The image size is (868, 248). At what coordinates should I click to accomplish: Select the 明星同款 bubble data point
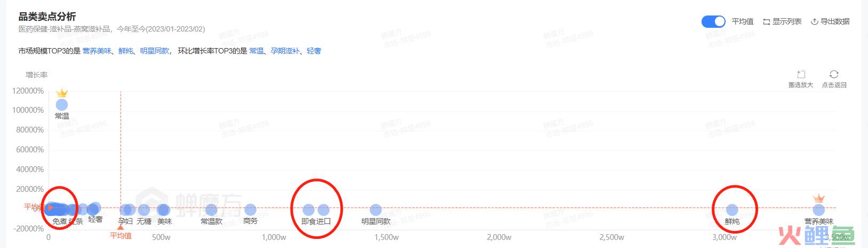[x=376, y=210]
